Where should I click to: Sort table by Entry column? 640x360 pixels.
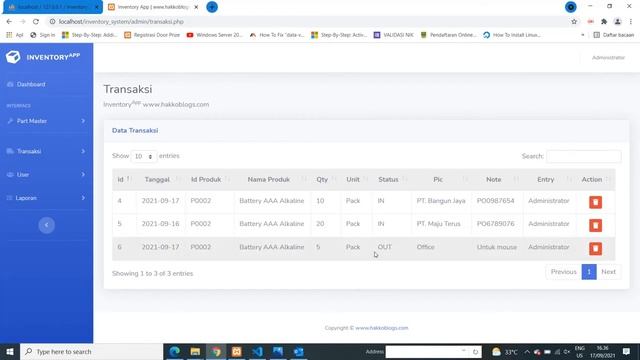(549, 180)
